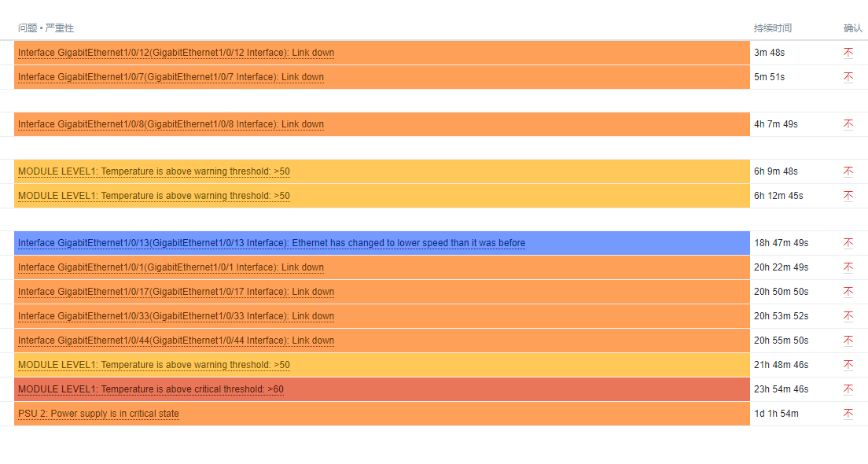The width and height of the screenshot is (868, 464).
Task: Acknowledge the critical temperature threshold >60 problem
Action: point(848,389)
